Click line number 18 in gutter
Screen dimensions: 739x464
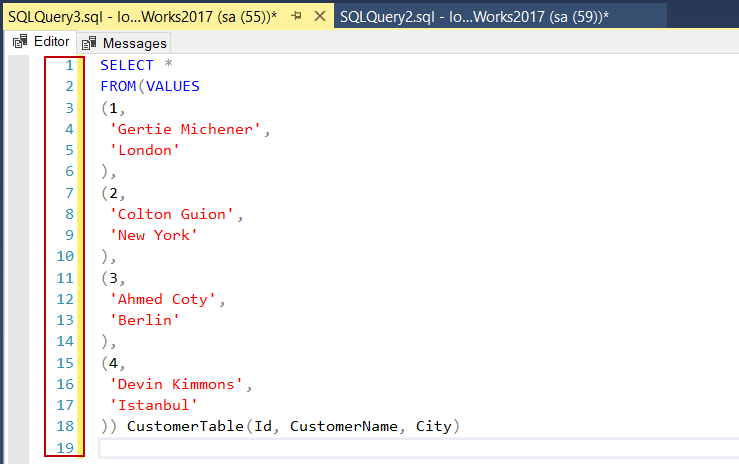[x=65, y=426]
